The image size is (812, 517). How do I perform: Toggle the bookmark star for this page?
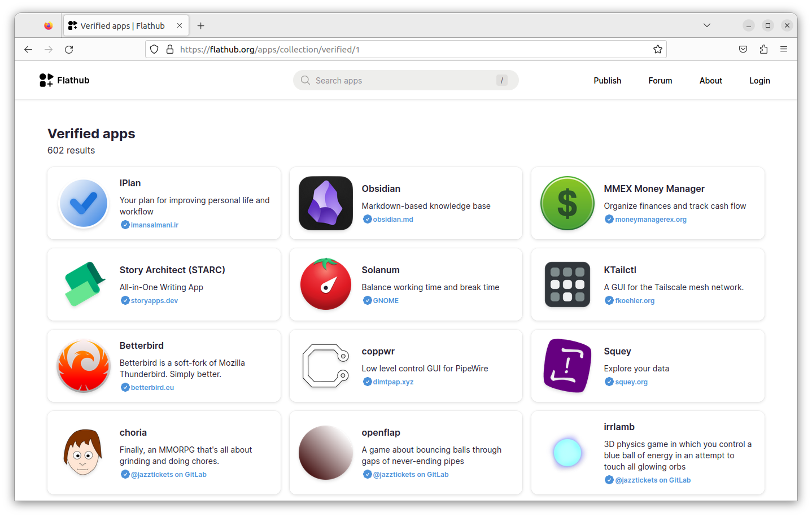[657, 49]
